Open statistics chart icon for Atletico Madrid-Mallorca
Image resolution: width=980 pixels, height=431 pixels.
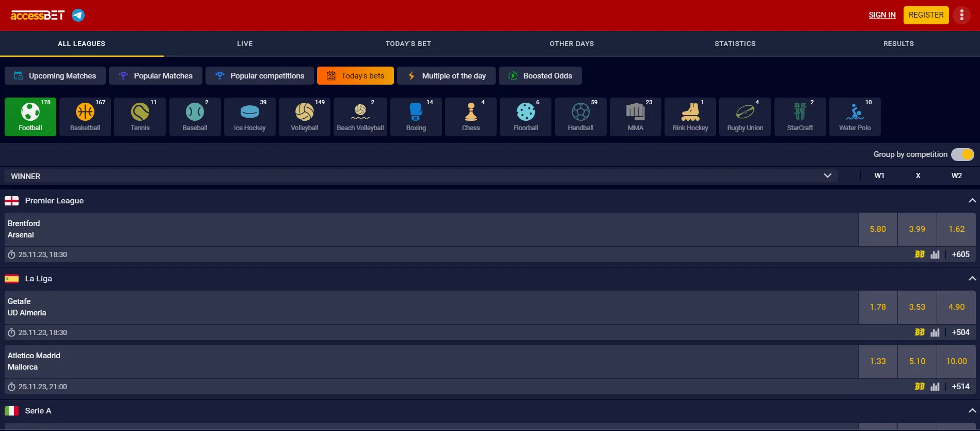(935, 387)
